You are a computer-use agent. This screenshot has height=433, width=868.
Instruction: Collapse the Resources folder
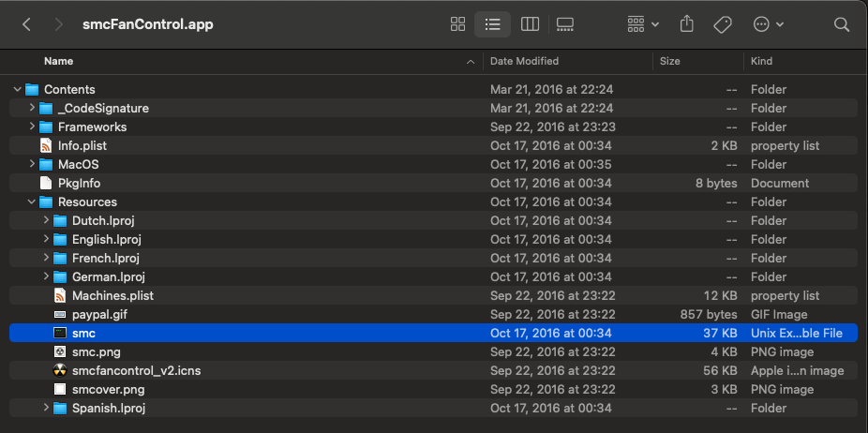(32, 202)
